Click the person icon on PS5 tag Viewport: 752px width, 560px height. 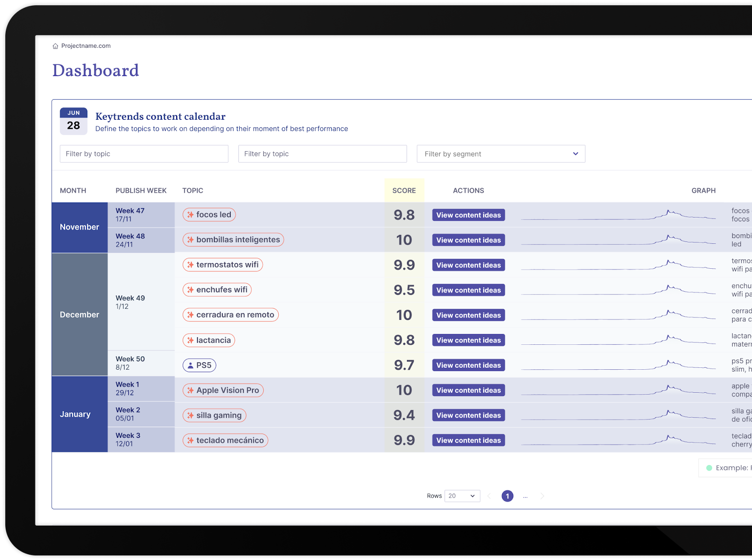[190, 365]
